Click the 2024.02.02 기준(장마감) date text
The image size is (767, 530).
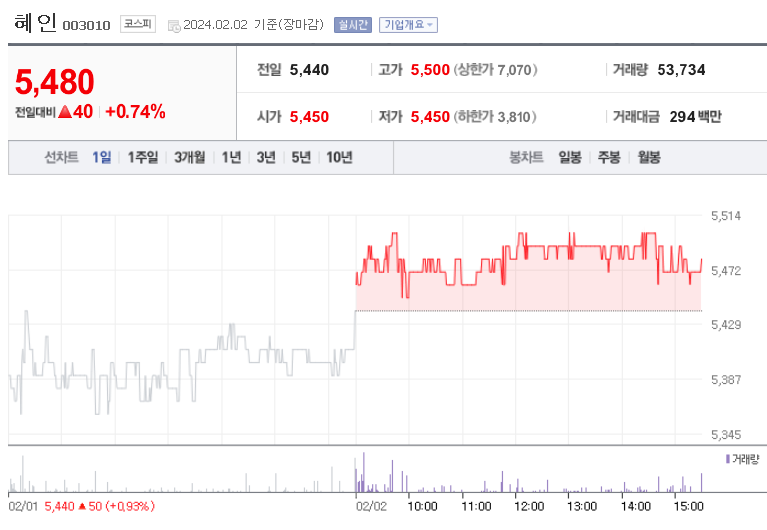(x=253, y=25)
